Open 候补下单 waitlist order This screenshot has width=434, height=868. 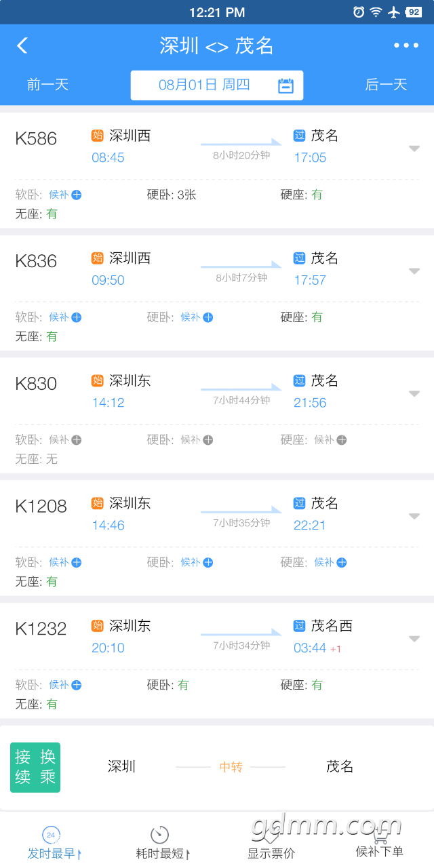click(380, 844)
